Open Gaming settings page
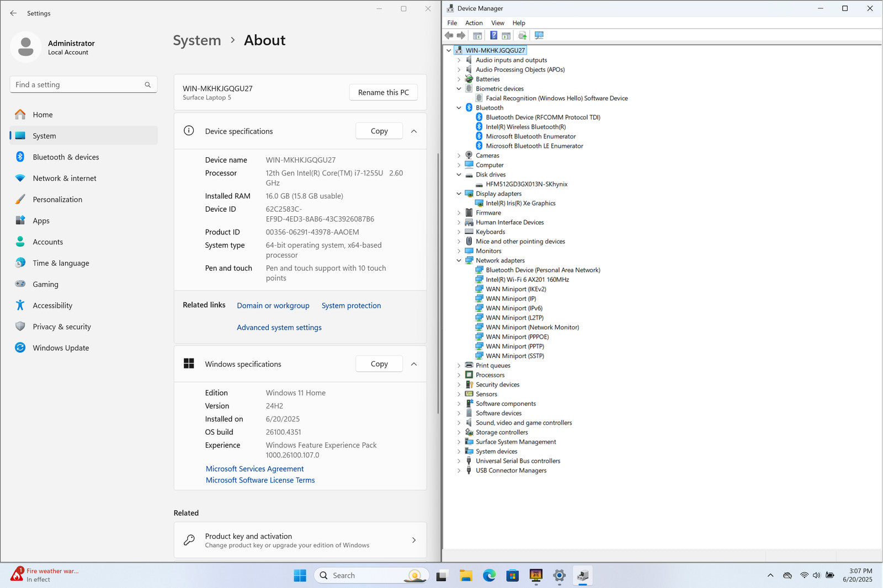 click(84, 285)
